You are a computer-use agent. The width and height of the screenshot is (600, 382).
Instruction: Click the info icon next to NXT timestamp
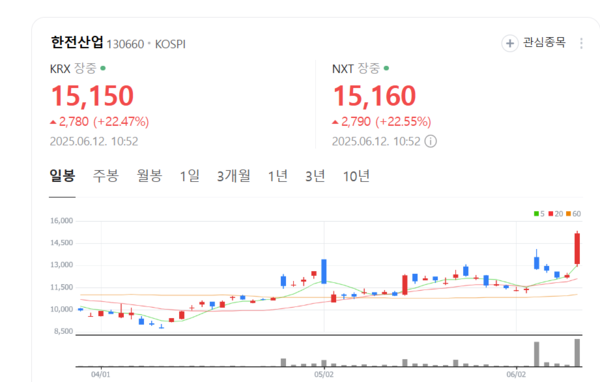pyautogui.click(x=430, y=141)
